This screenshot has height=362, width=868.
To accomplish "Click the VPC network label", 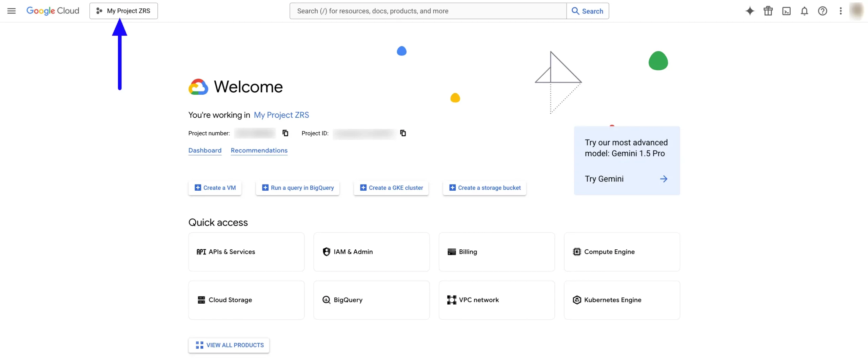I will (x=479, y=300).
